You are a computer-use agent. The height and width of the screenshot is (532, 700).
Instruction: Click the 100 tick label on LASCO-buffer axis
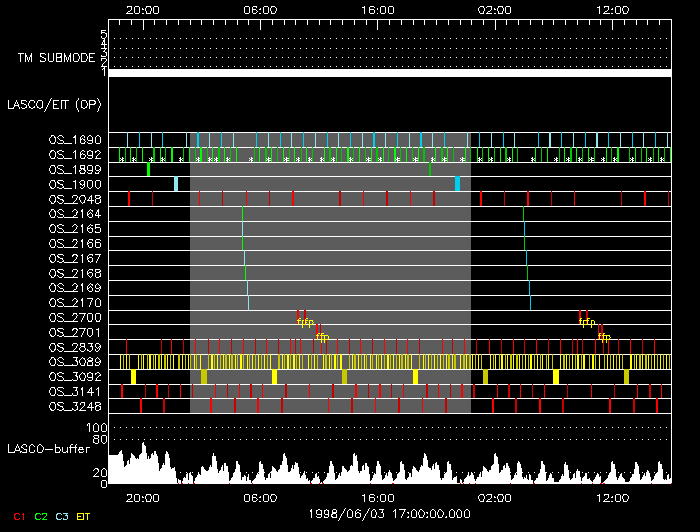[97, 428]
